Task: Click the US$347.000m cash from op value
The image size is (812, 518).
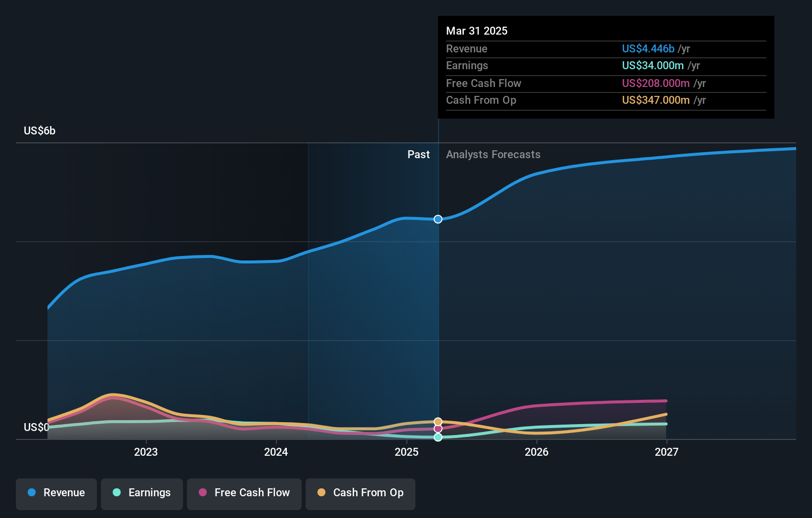Action: 656,100
